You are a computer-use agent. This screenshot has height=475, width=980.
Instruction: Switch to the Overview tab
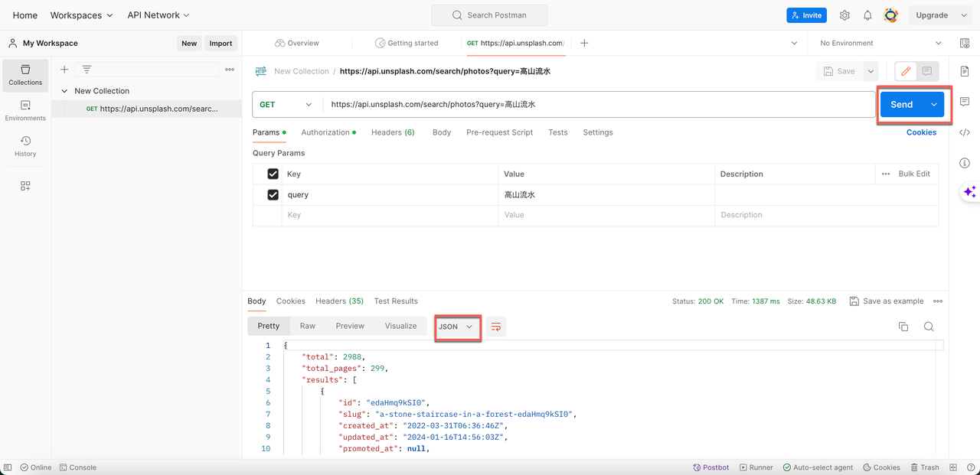[297, 44]
